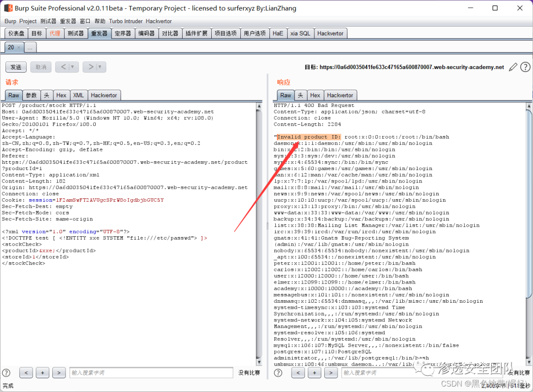
Task: Close Repeater tab 20 with the x
Action: [x=19, y=47]
